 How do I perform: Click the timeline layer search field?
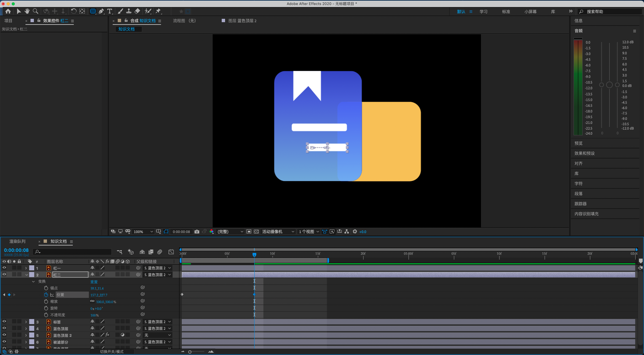coord(72,252)
